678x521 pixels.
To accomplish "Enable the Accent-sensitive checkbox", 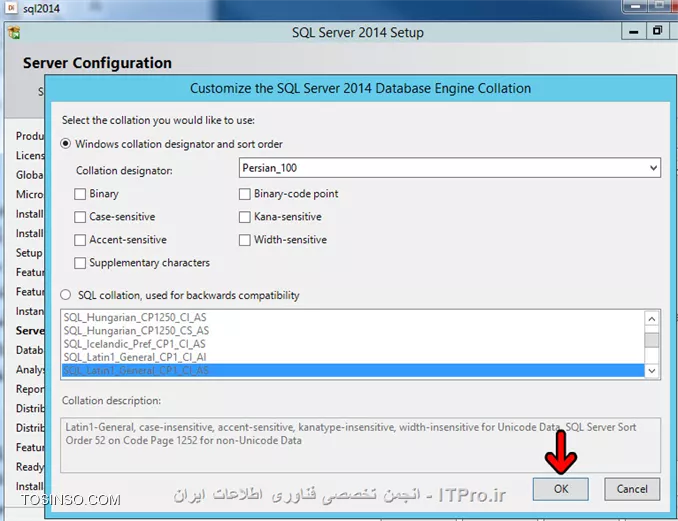I will point(80,240).
